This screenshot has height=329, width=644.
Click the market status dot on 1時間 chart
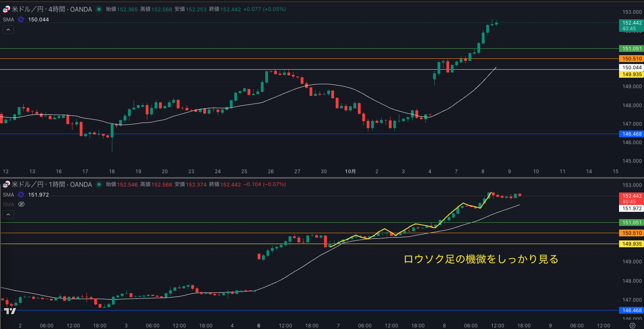tap(99, 184)
